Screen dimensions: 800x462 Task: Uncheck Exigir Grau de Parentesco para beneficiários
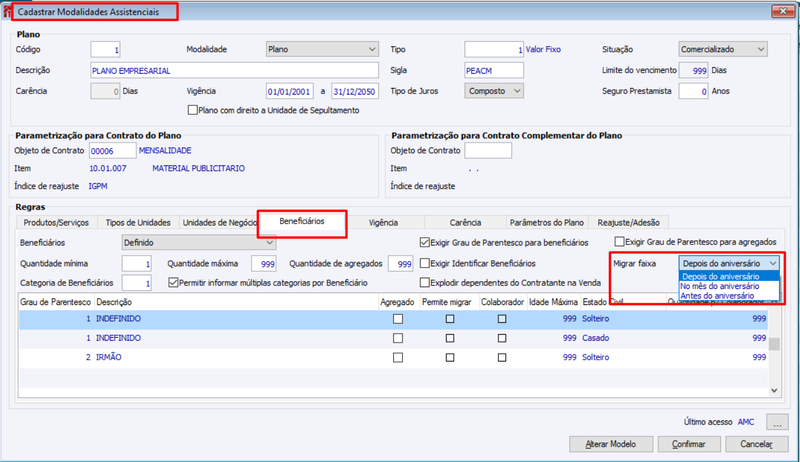pyautogui.click(x=424, y=242)
